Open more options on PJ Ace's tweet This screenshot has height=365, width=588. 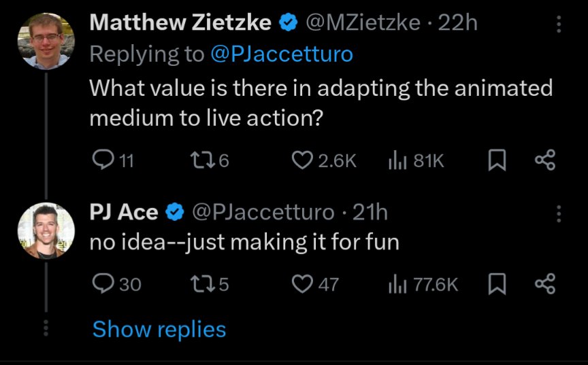pos(559,215)
